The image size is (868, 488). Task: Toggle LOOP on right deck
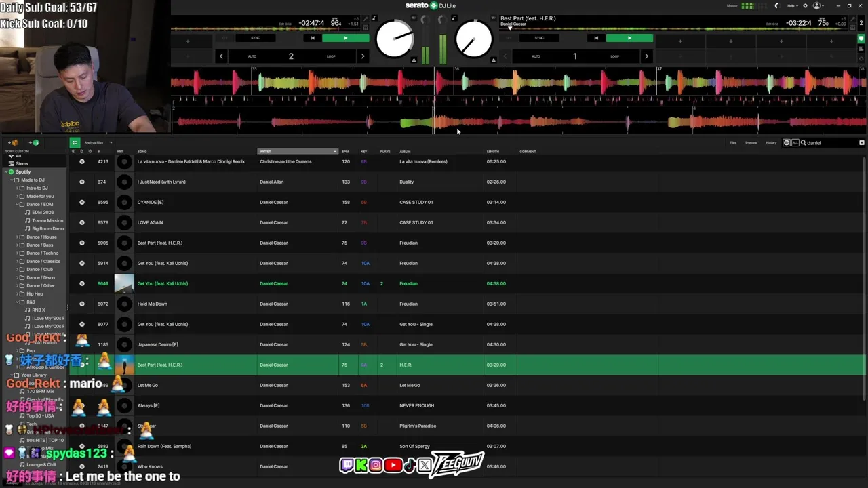pos(614,56)
